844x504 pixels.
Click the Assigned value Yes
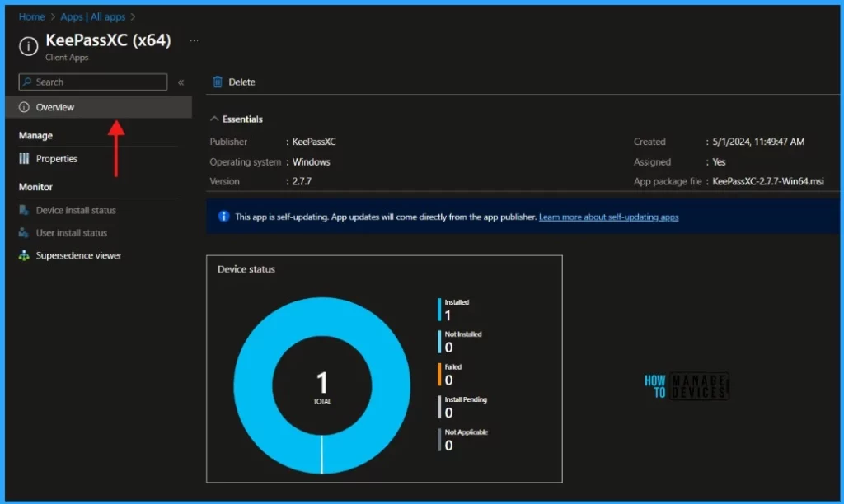click(x=719, y=162)
